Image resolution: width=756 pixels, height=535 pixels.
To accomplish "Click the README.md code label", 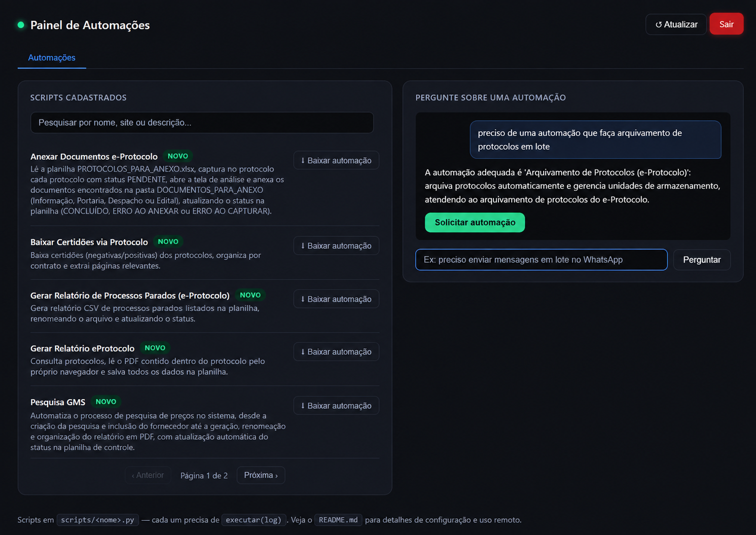I will [338, 520].
